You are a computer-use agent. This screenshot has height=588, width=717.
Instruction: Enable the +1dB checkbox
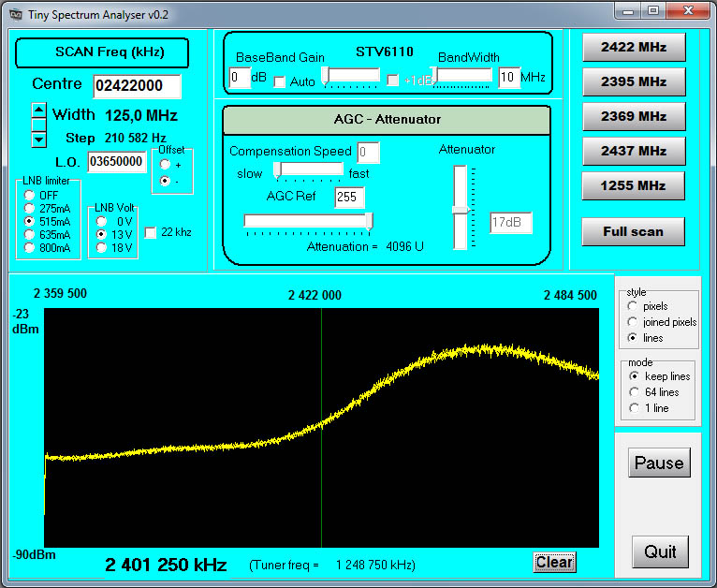click(393, 81)
